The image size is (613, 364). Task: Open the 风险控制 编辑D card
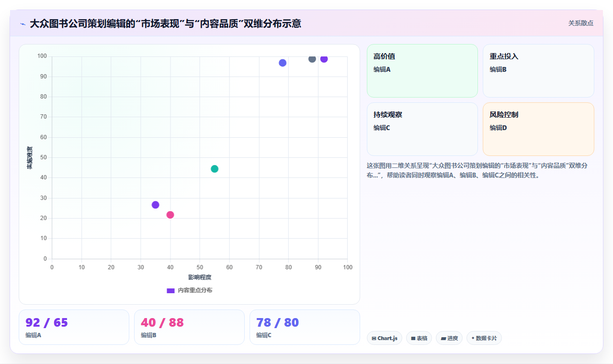(x=538, y=129)
